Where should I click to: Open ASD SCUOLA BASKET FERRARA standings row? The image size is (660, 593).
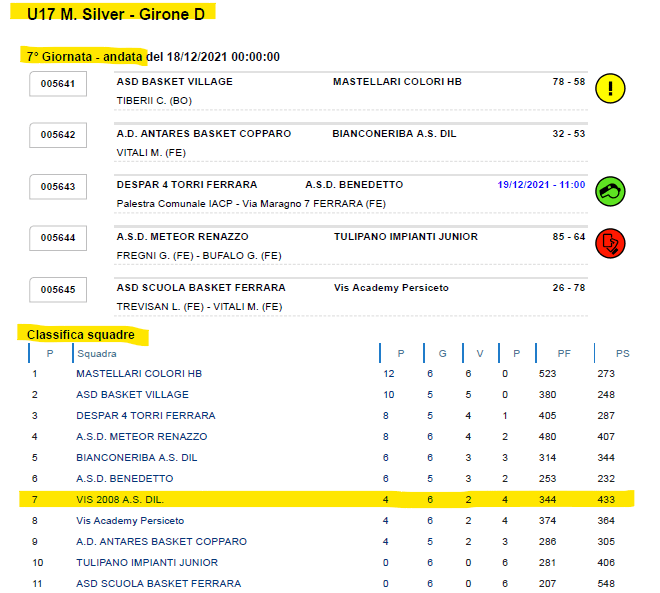click(158, 584)
